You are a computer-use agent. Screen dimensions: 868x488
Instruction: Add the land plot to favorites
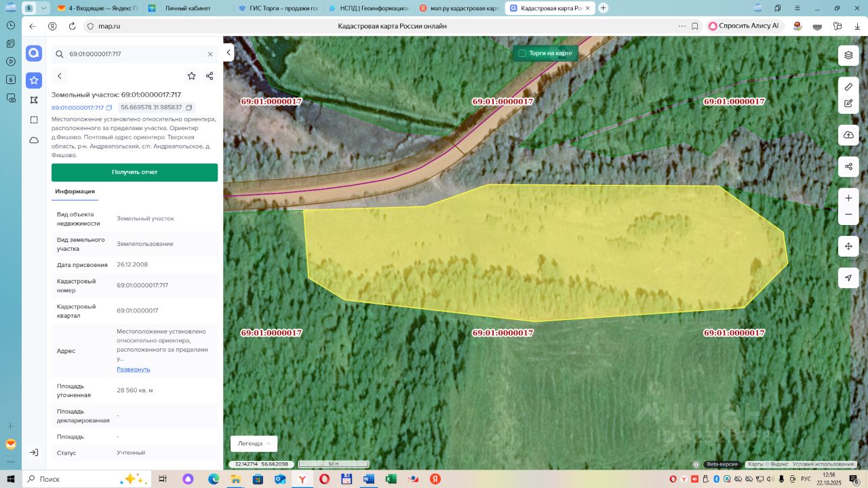192,76
